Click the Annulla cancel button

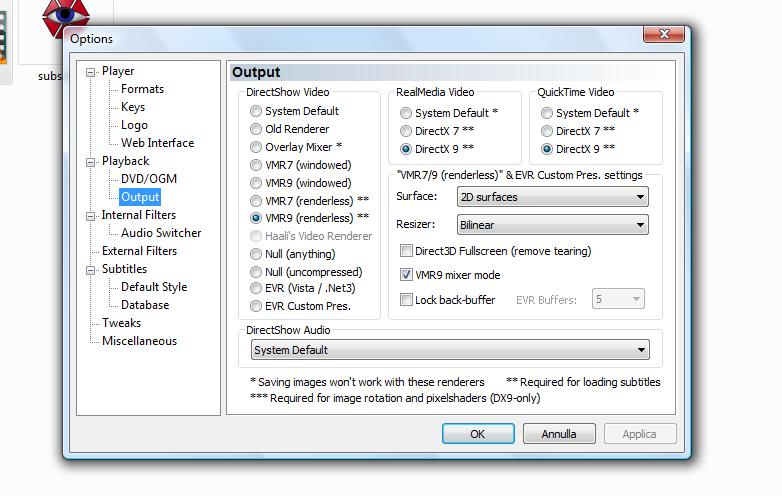559,434
